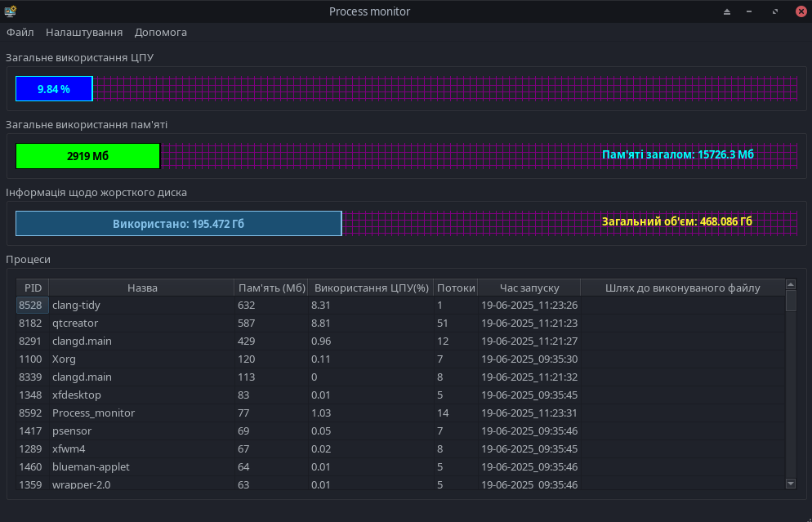Click CPU value 8.31 of clang-tidy

pos(321,305)
